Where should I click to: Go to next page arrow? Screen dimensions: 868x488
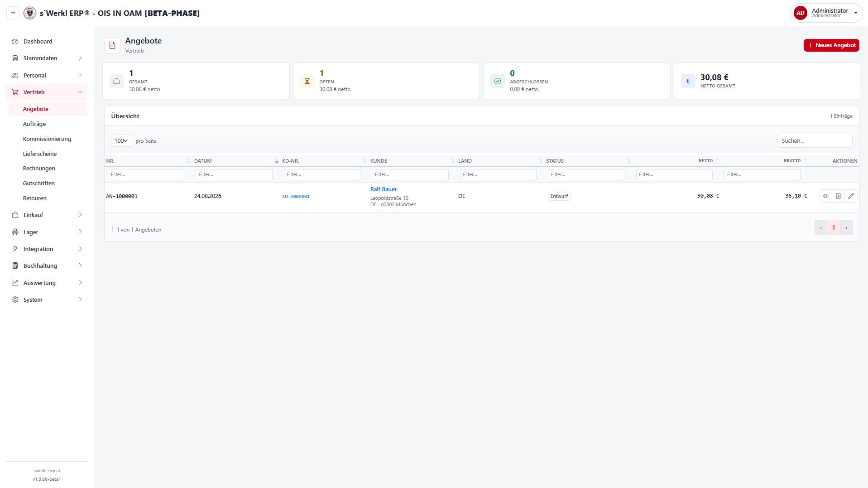[846, 228]
